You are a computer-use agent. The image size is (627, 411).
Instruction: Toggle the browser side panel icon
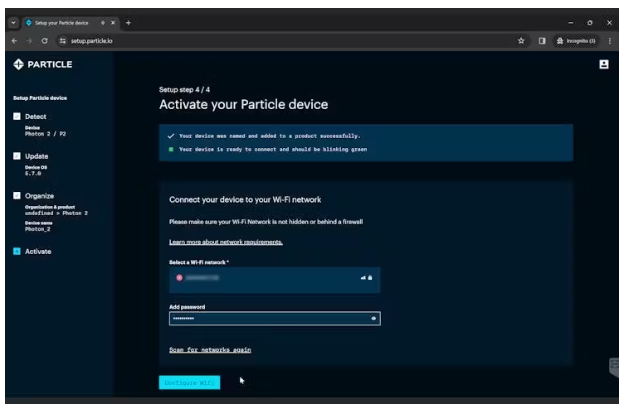(542, 41)
